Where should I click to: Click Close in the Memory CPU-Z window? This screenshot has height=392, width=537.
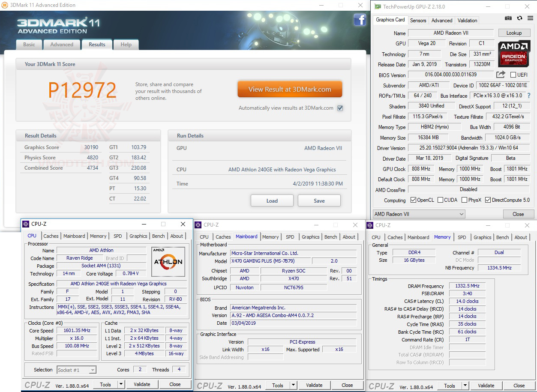519,386
